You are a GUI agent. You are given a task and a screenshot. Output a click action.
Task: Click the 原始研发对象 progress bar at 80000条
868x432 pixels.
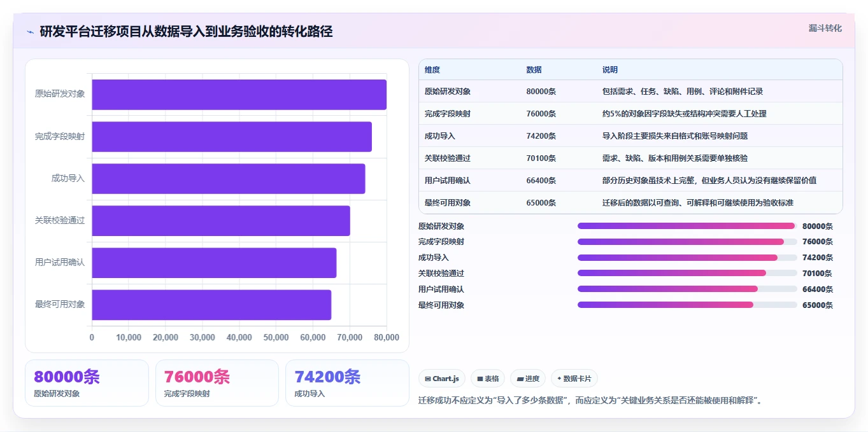687,226
